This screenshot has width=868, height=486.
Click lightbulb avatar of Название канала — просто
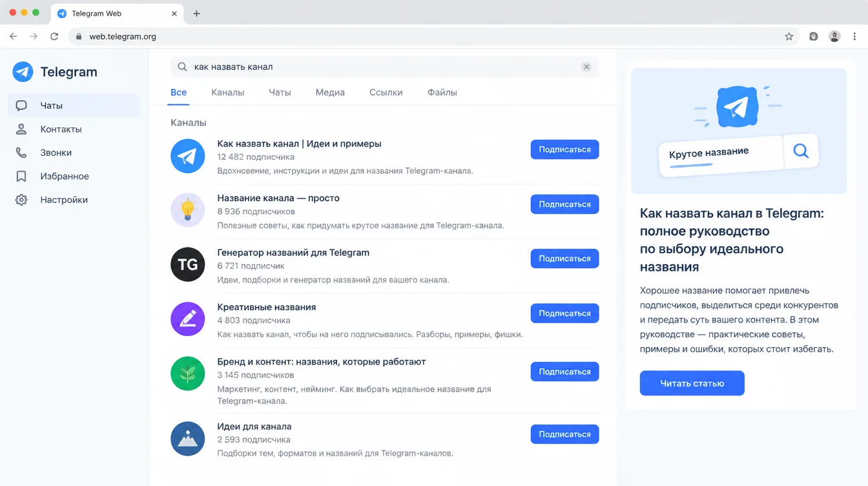coord(187,210)
